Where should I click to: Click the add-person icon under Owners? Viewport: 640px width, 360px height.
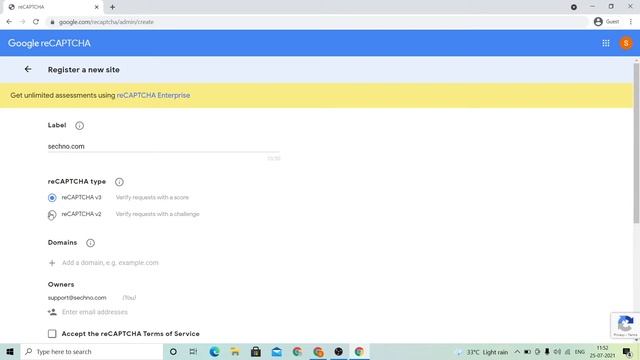coord(52,312)
